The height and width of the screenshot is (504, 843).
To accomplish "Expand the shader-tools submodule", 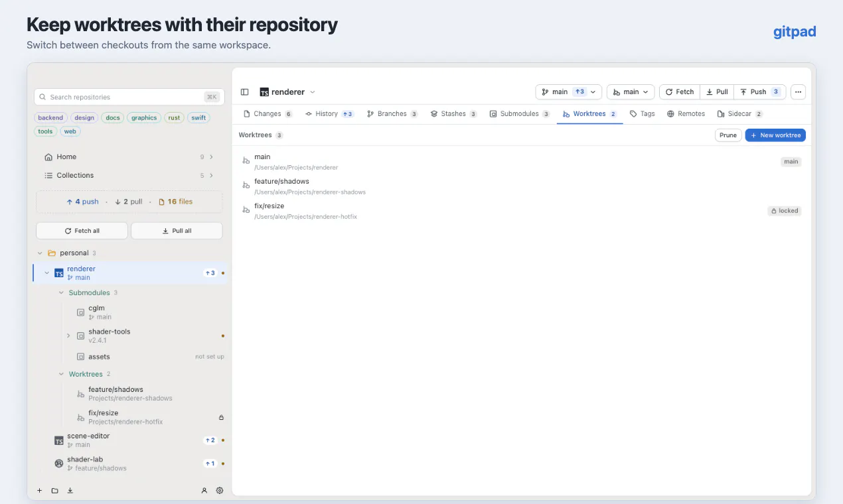I will [x=68, y=336].
